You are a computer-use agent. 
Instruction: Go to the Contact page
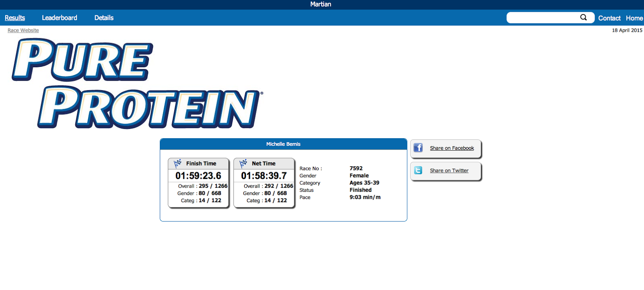pyautogui.click(x=609, y=18)
